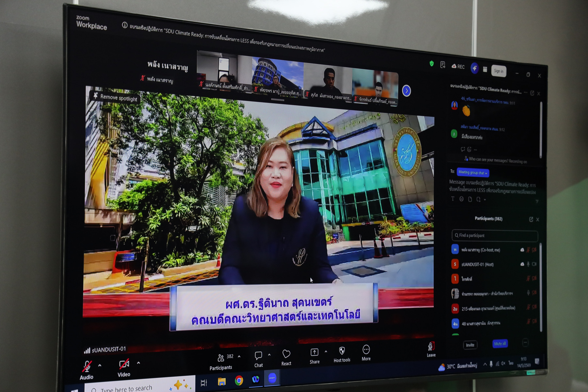The width and height of the screenshot is (588, 392).
Task: Click the Sign in button
Action: pyautogui.click(x=498, y=71)
